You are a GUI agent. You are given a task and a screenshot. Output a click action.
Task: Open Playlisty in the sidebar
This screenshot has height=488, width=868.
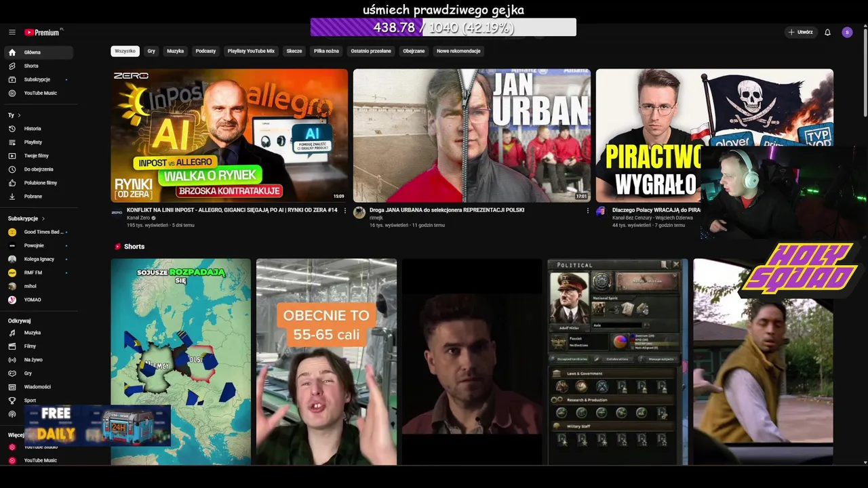pos(39,142)
